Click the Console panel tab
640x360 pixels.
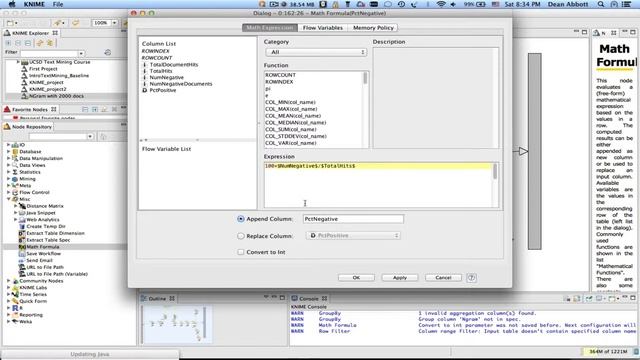[309, 298]
